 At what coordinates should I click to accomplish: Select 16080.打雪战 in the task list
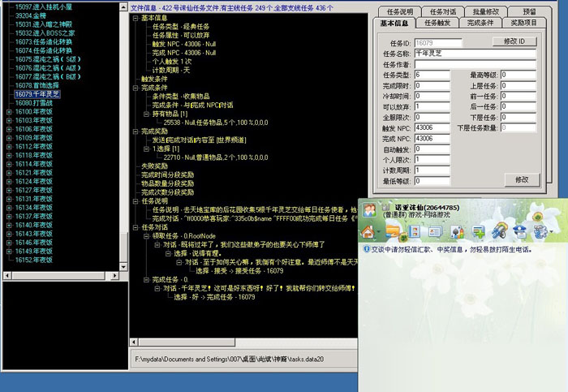pos(35,103)
